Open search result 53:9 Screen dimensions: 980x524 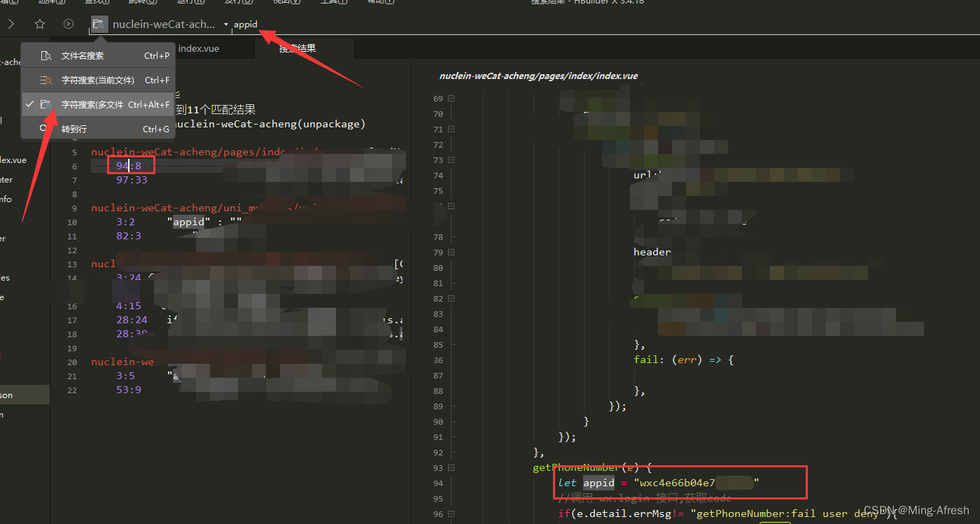[x=129, y=390]
